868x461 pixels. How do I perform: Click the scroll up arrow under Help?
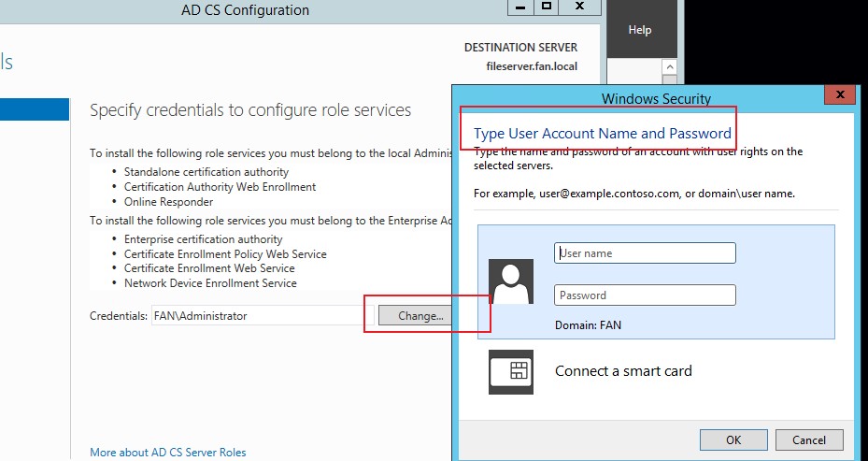click(x=669, y=67)
